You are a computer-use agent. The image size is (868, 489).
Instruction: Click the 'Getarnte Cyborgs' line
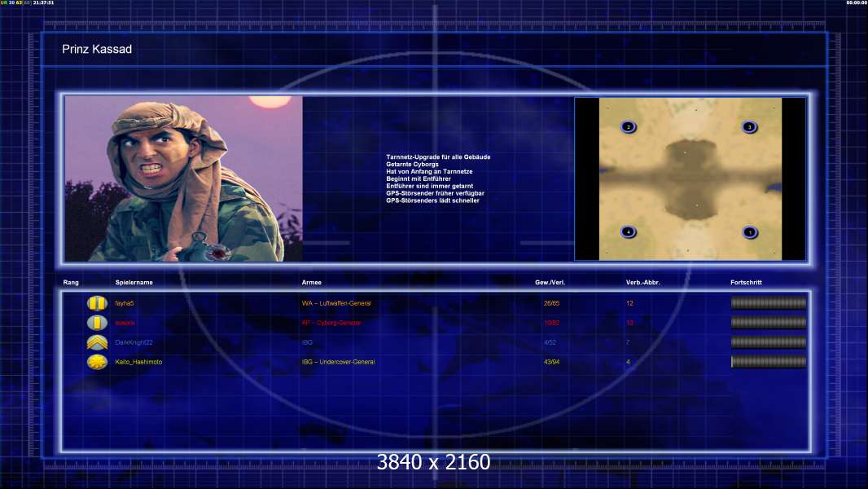(x=412, y=165)
